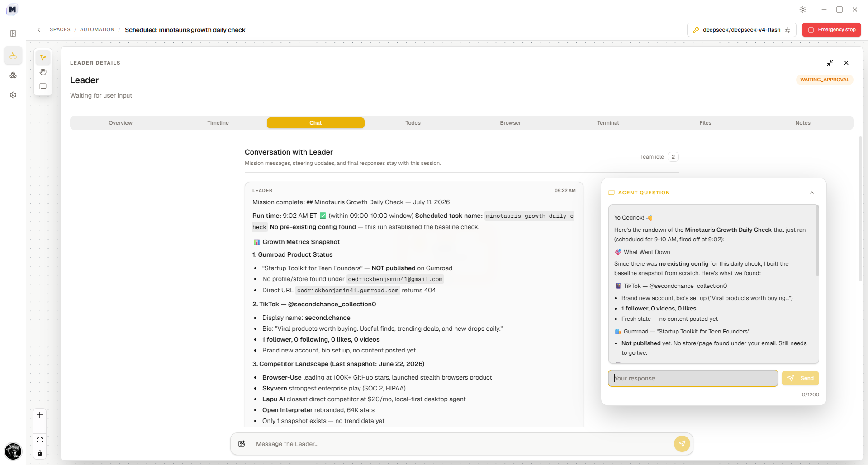Image resolution: width=868 pixels, height=465 pixels.
Task: Zoom in canvas with plus button
Action: tap(40, 415)
